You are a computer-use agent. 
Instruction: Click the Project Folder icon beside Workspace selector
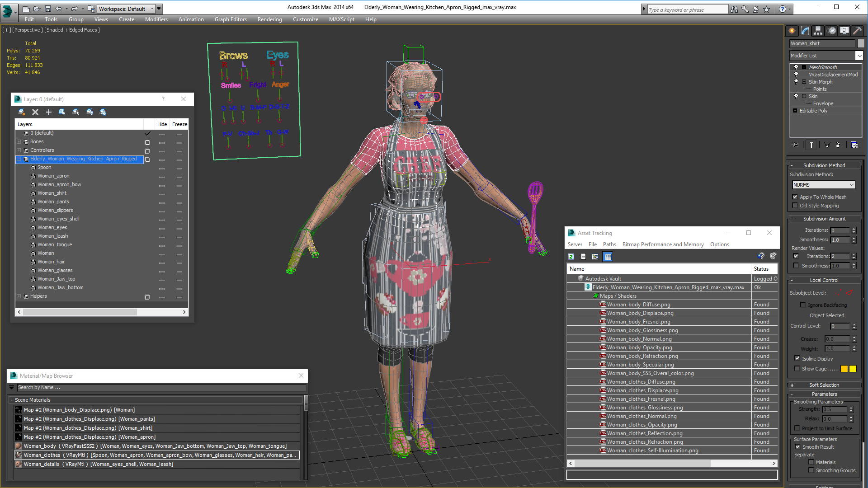point(91,9)
